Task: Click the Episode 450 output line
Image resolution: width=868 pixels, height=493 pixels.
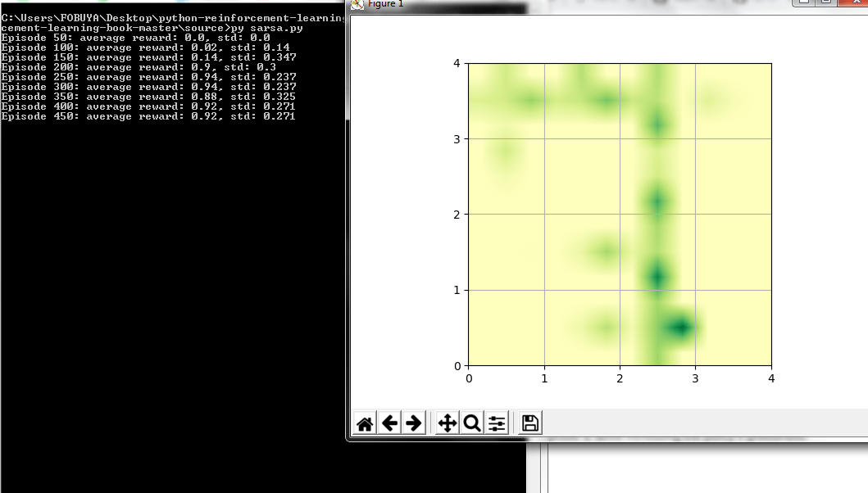Action: pos(148,116)
